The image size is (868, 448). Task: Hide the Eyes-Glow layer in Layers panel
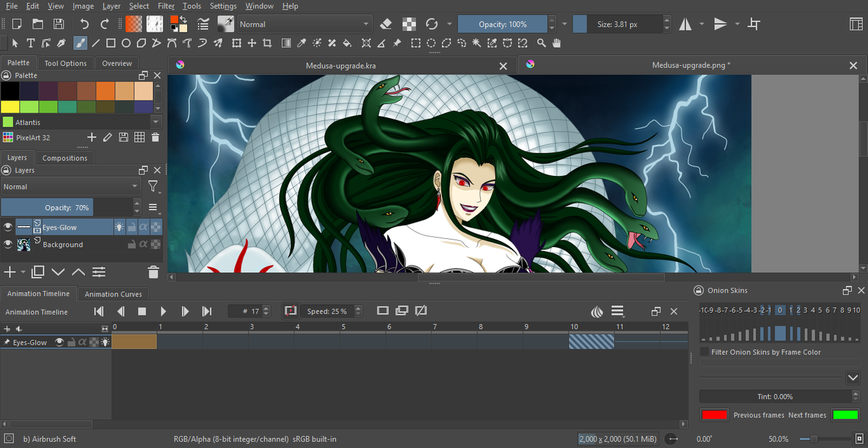click(x=8, y=227)
